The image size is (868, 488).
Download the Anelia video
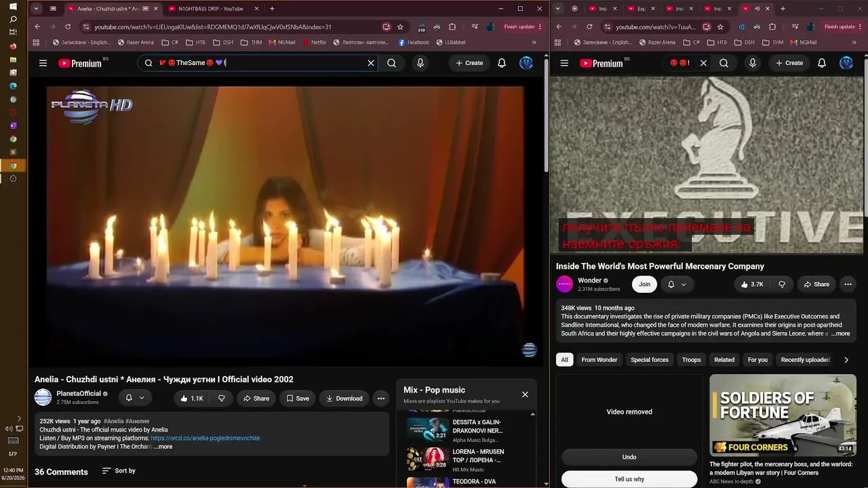tap(344, 399)
